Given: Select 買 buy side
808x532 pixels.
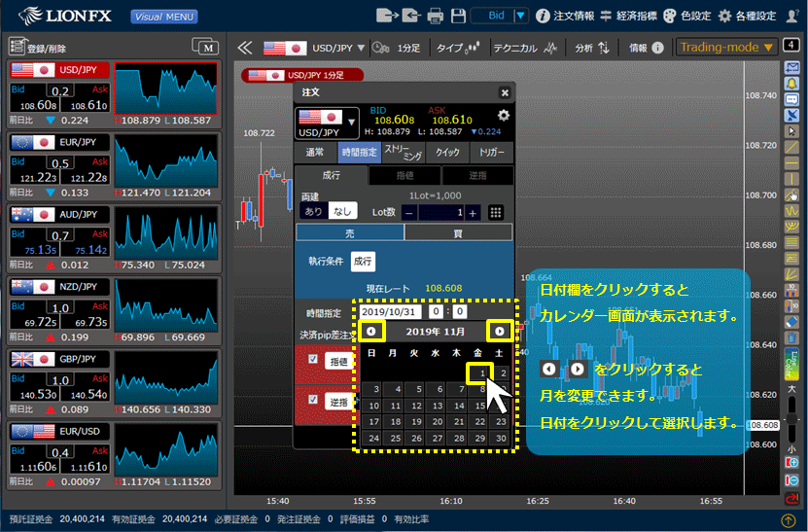Looking at the screenshot, I should point(458,233).
